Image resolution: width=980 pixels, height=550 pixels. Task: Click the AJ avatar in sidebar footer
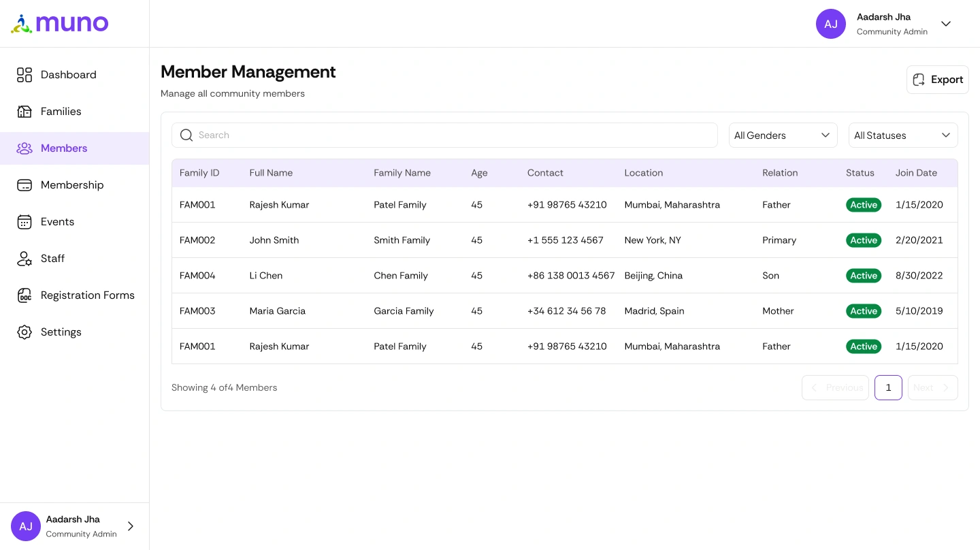[26, 526]
